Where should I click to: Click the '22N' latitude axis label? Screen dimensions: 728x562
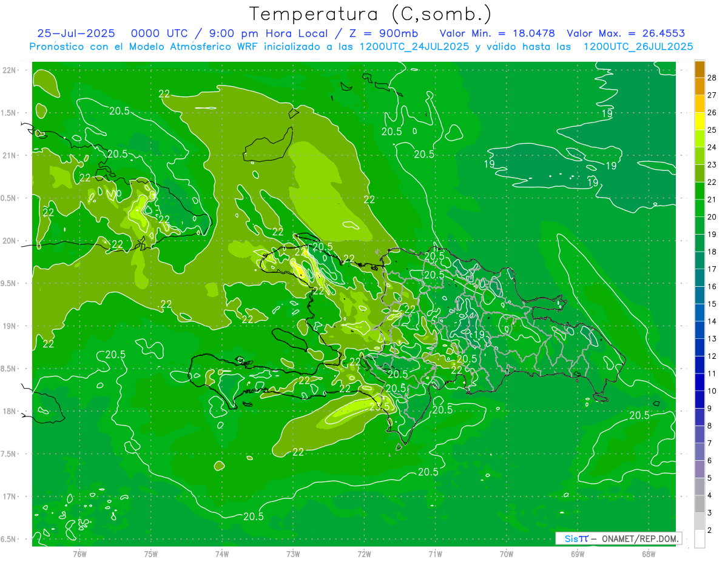(x=10, y=70)
